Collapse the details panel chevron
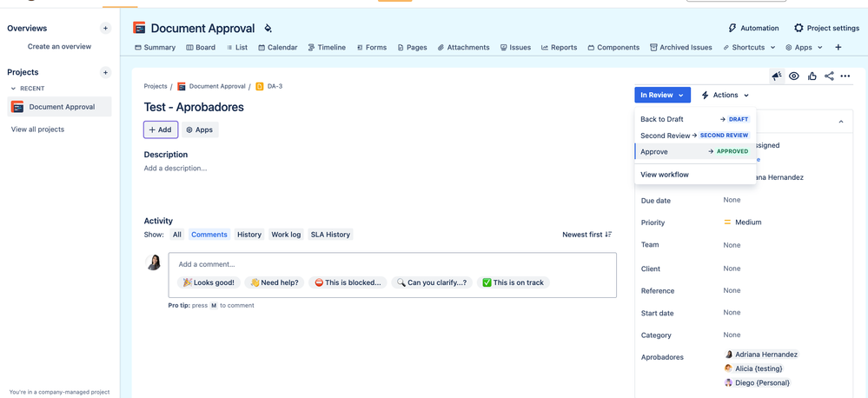The width and height of the screenshot is (868, 398). [841, 122]
